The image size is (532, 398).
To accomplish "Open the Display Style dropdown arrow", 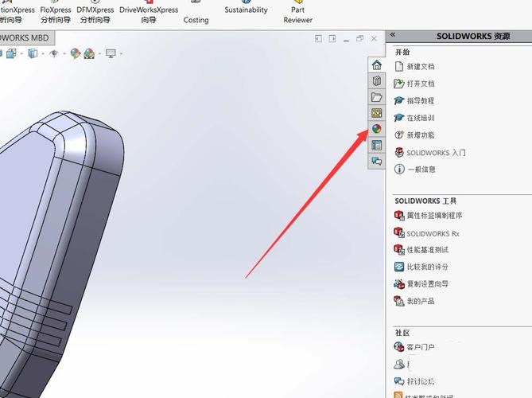I will [43, 53].
